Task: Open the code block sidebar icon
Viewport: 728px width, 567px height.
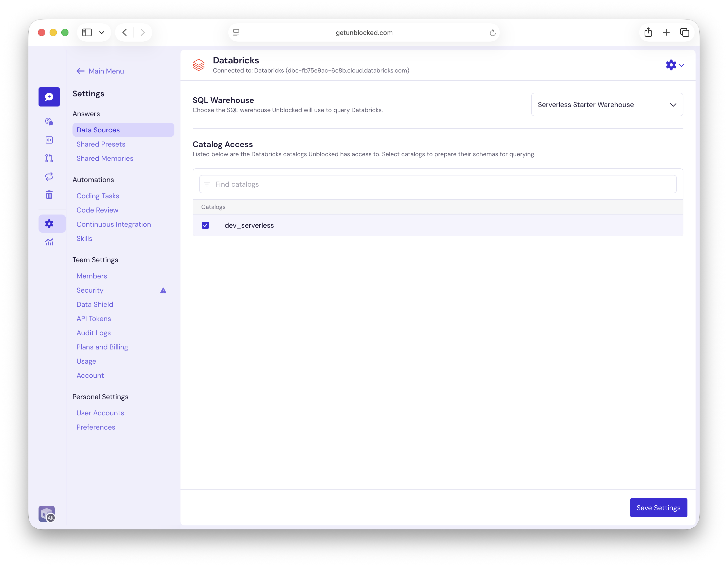Action: pos(49,140)
